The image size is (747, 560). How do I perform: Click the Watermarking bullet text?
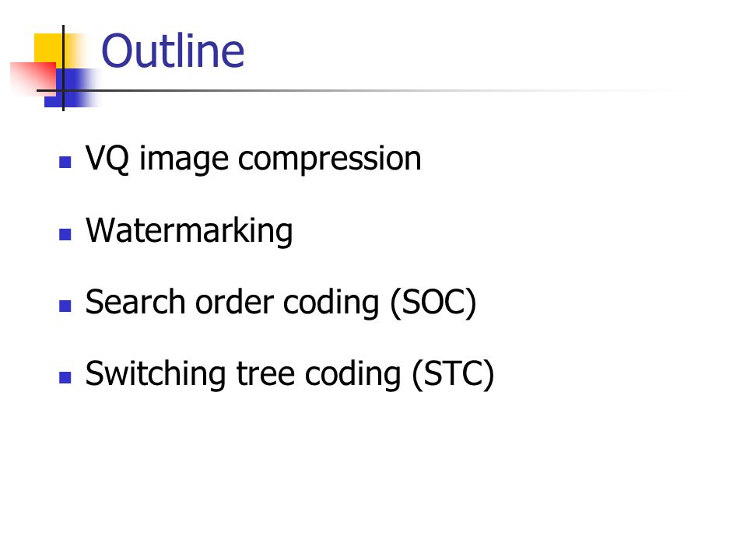click(x=189, y=231)
